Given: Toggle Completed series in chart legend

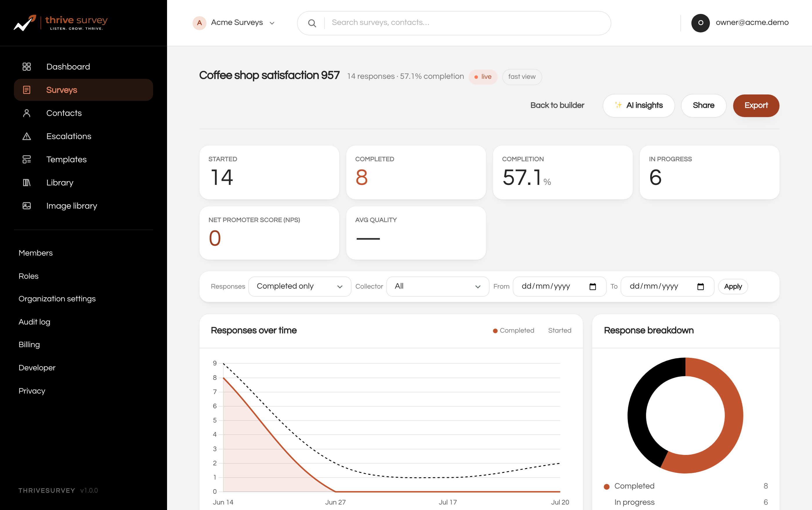Looking at the screenshot, I should 514,330.
